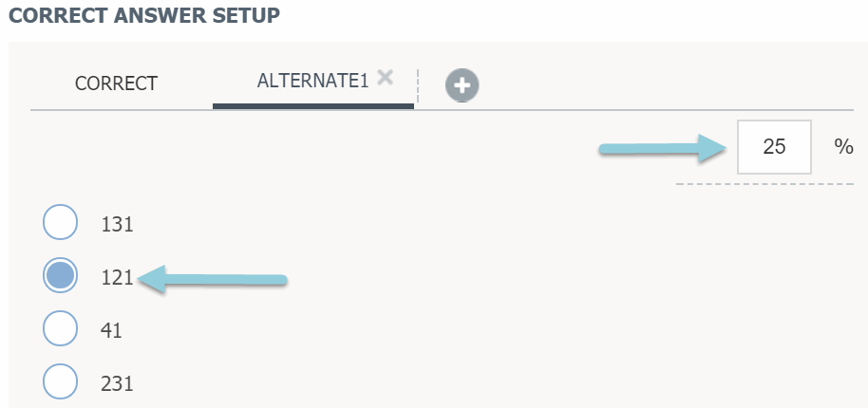
Task: Select the ALTERNATE1 tab
Action: point(311,82)
